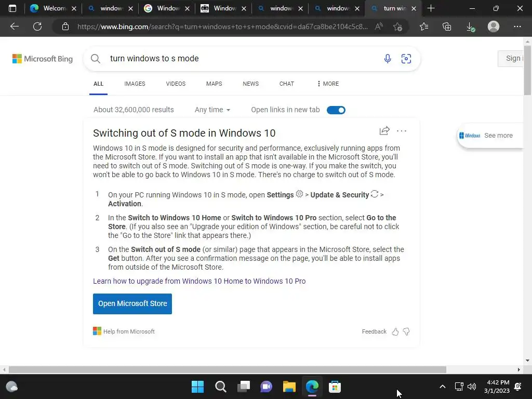This screenshot has width=532, height=399.
Task: Open Microsoft Store from taskbar
Action: coord(335,387)
